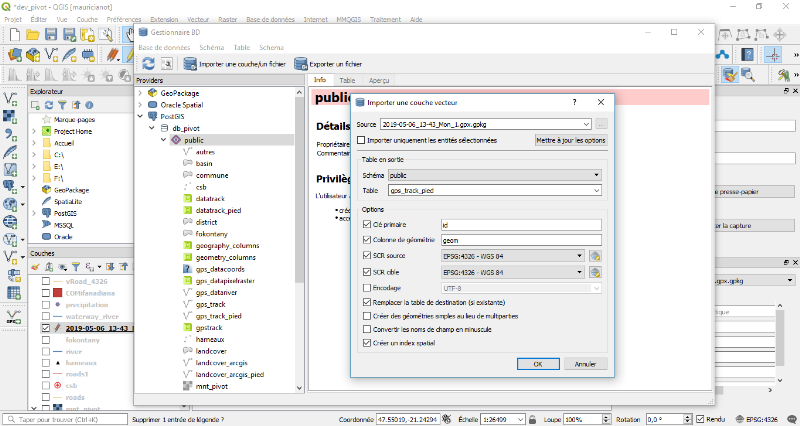Viewport: 800px width, 426px height.
Task: Click the browse button next to Source field
Action: (601, 124)
